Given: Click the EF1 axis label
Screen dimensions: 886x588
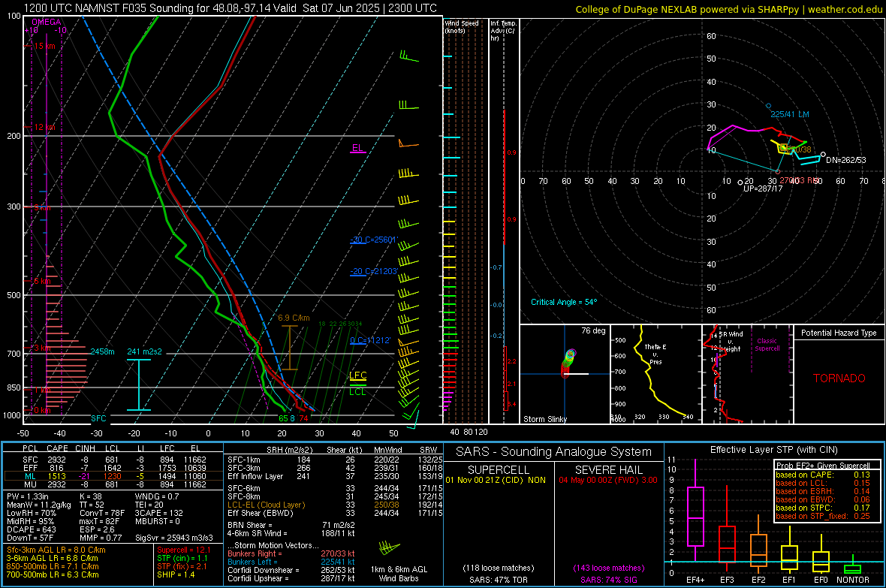Looking at the screenshot, I should 789,580.
